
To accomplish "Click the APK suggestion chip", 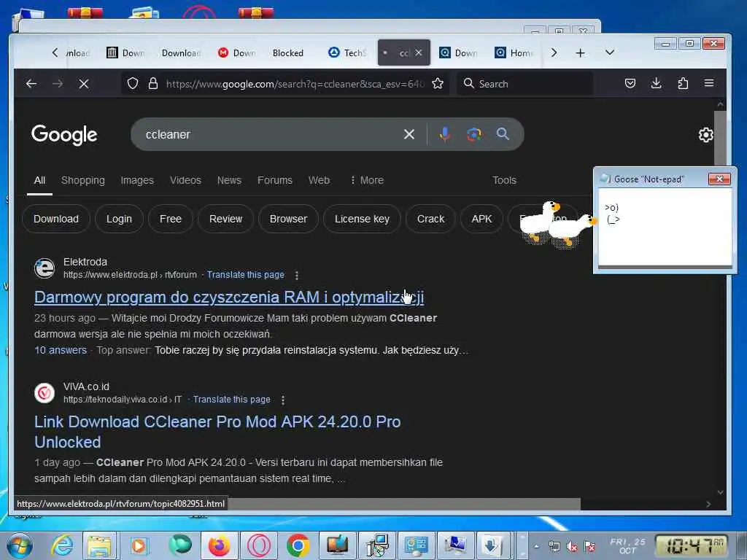I will point(481,219).
